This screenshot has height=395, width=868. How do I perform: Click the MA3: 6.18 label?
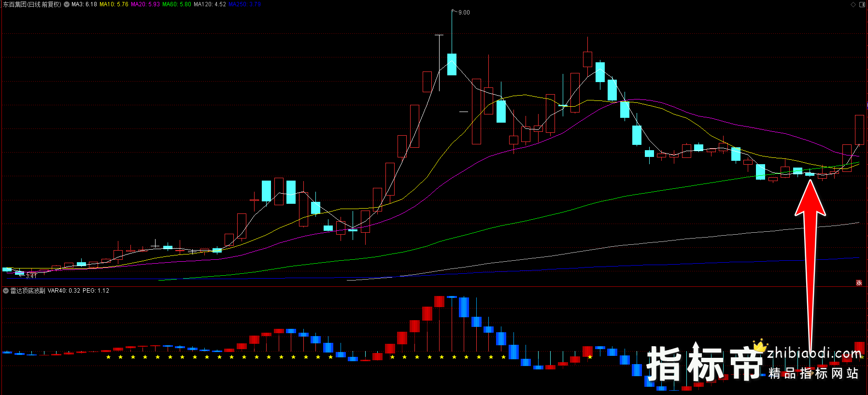tap(84, 4)
